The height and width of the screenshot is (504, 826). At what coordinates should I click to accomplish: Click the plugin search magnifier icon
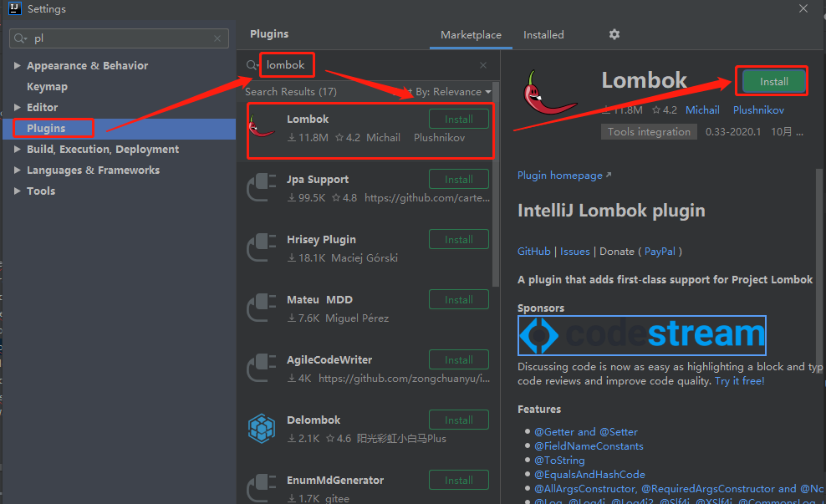[x=252, y=65]
